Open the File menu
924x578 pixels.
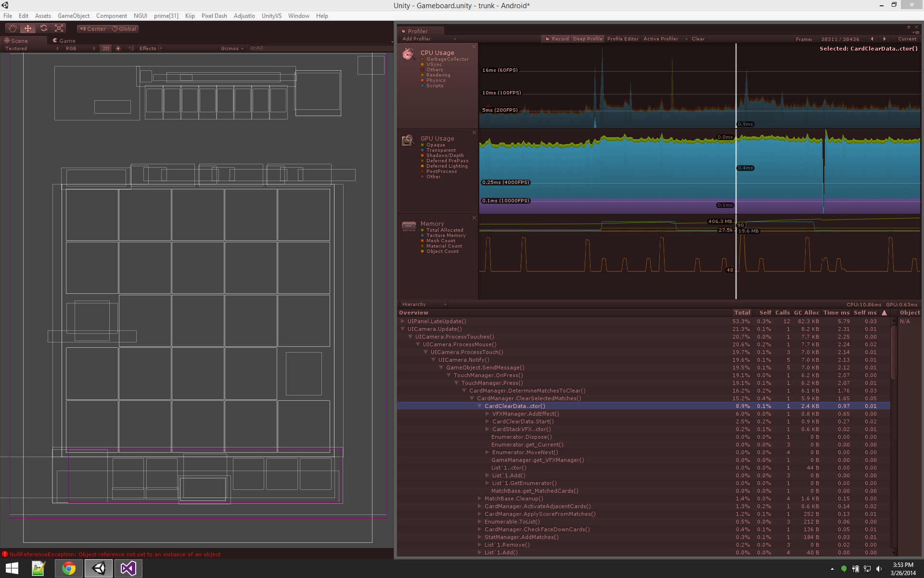tap(8, 16)
